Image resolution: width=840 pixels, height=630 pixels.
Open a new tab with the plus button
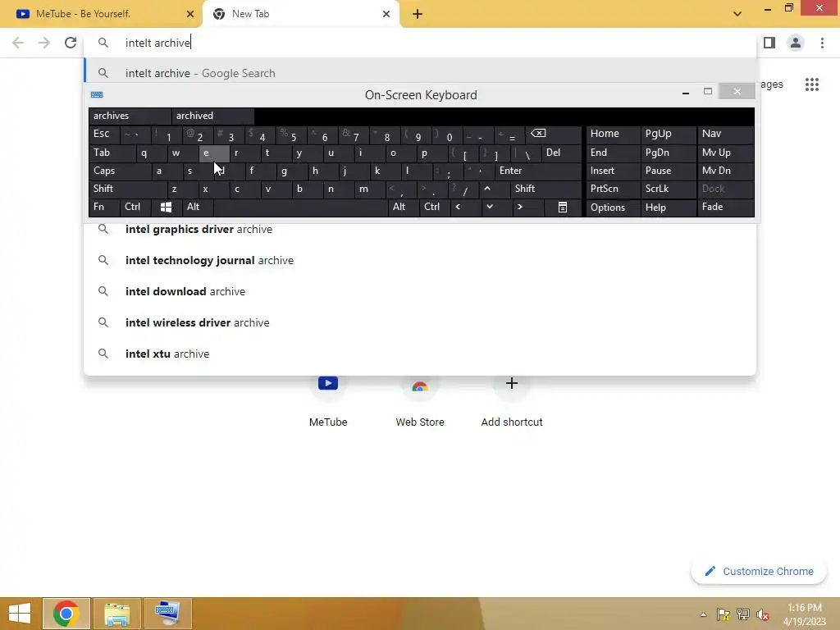tap(418, 14)
